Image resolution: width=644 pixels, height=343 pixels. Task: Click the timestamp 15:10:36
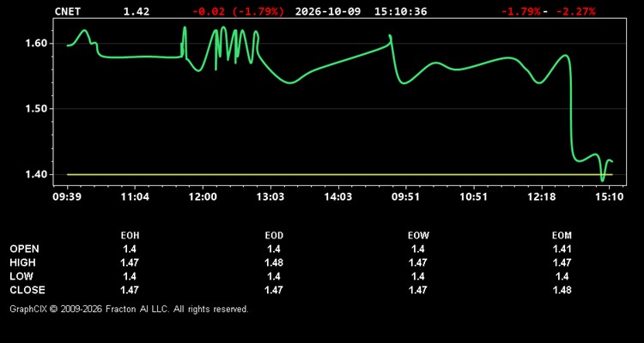(400, 11)
